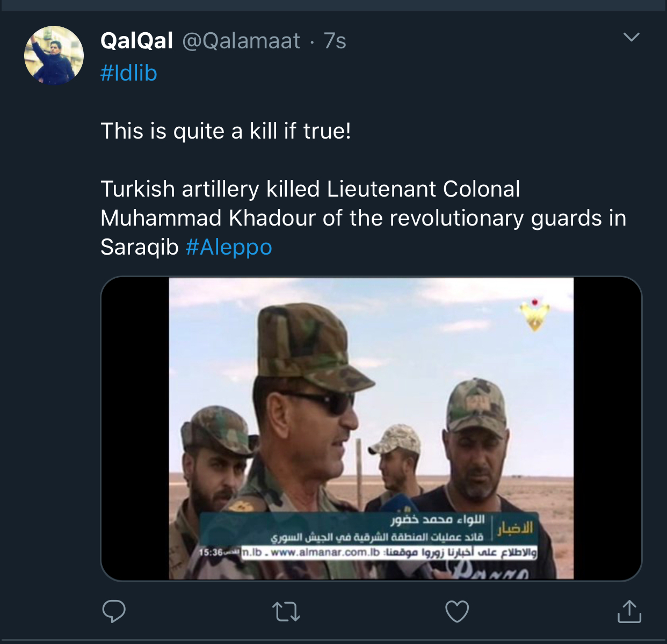The image size is (667, 644).
Task: Open the share menu via upload-arrow icon
Action: coord(629,611)
